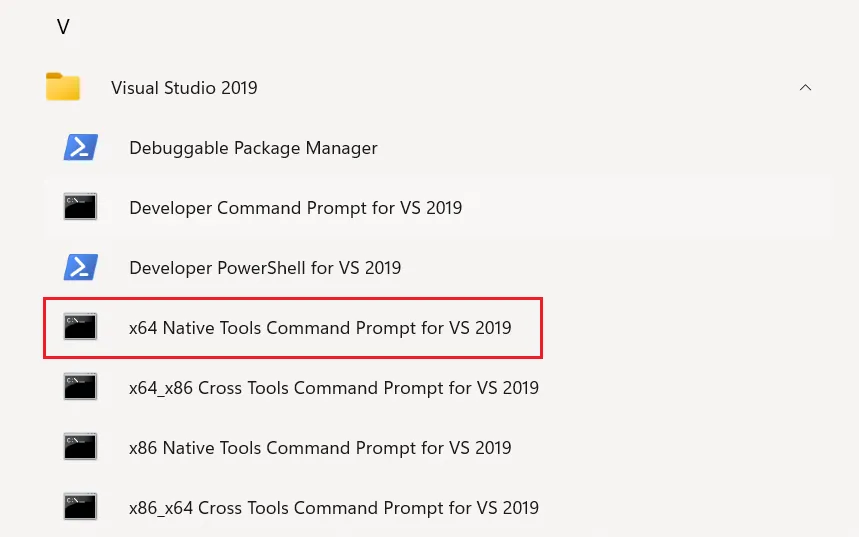Launch Developer PowerShell for VS 2019 label
The height and width of the screenshot is (537, 859).
(265, 267)
